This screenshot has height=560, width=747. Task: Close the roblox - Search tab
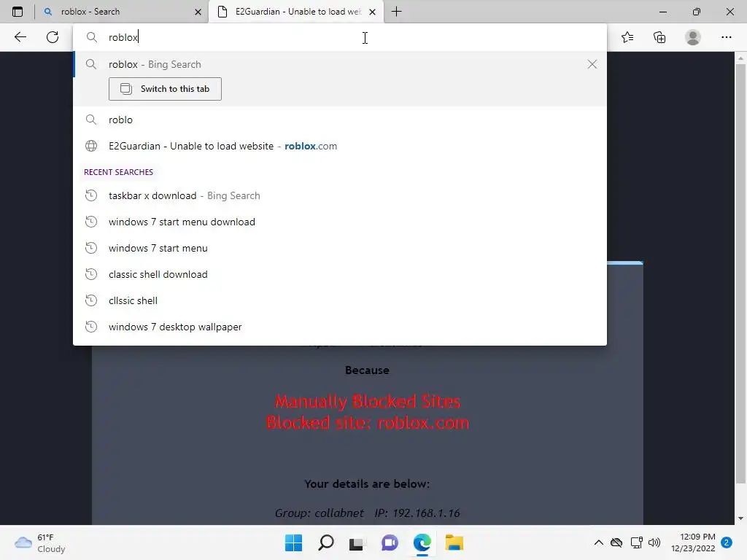click(x=198, y=12)
